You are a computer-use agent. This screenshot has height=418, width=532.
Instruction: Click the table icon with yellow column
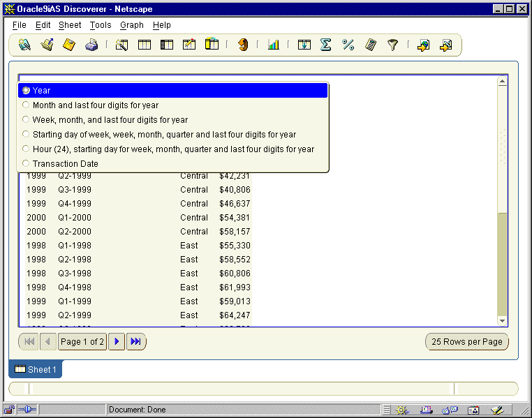click(212, 44)
